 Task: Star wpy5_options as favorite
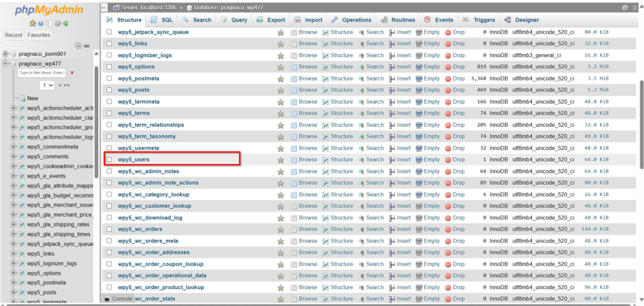point(280,67)
